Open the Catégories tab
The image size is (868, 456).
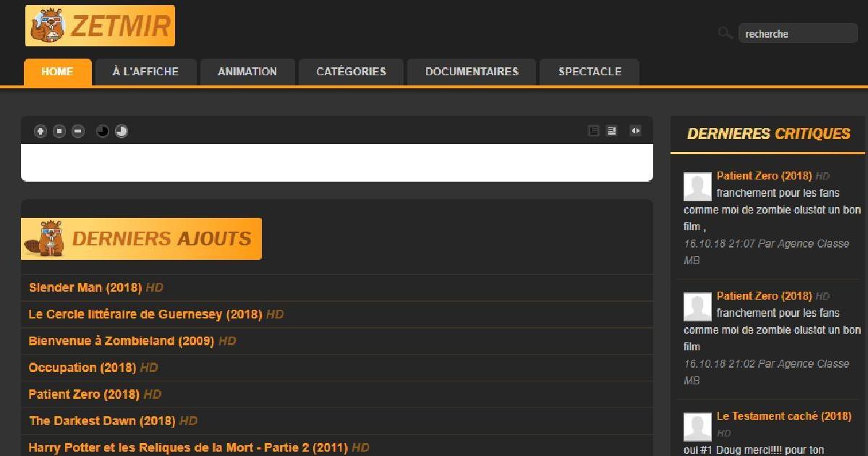[x=351, y=72]
